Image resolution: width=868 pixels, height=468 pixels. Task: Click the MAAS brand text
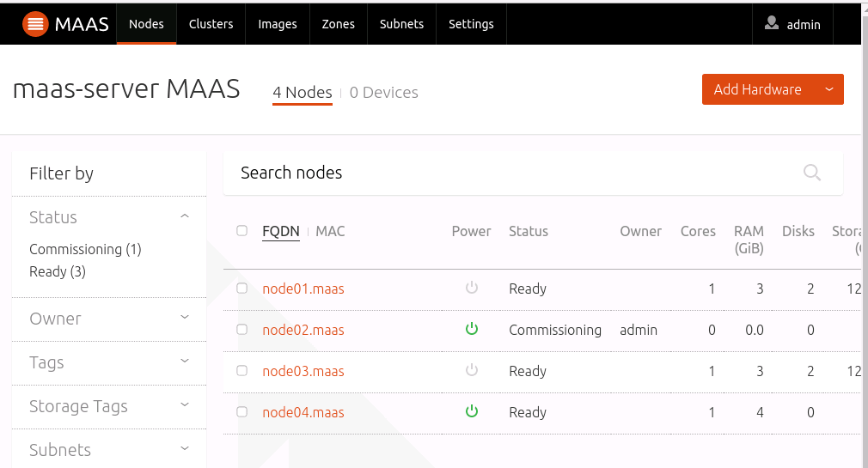coord(82,24)
